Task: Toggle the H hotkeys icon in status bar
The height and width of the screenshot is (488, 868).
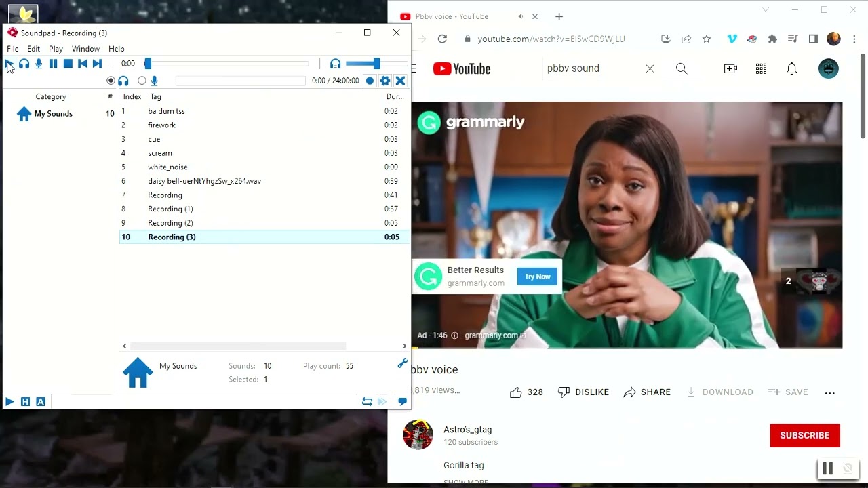Action: click(x=25, y=402)
